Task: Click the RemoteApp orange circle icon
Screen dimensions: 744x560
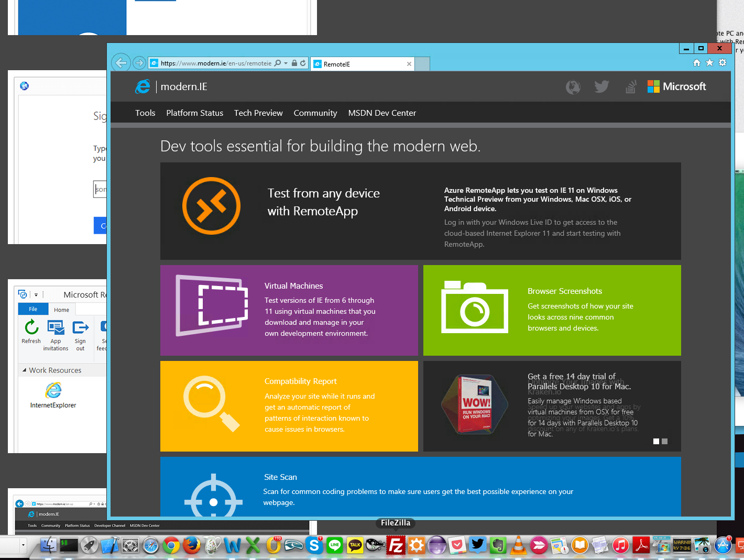Action: (x=211, y=206)
